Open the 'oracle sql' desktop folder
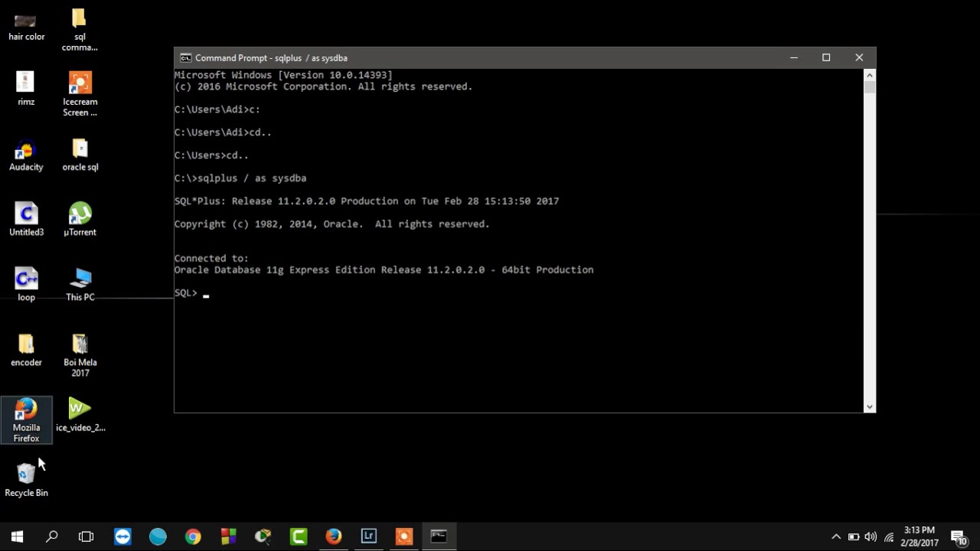The height and width of the screenshot is (551, 980). (80, 155)
